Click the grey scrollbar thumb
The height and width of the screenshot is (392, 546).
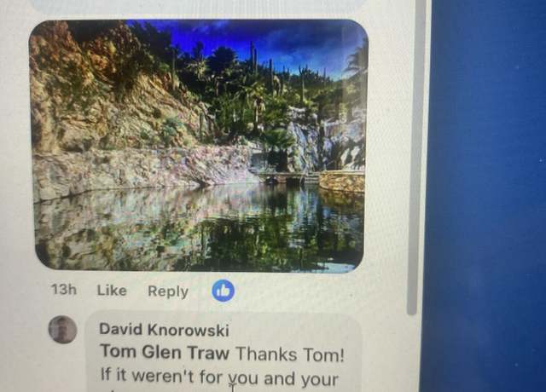(412, 157)
